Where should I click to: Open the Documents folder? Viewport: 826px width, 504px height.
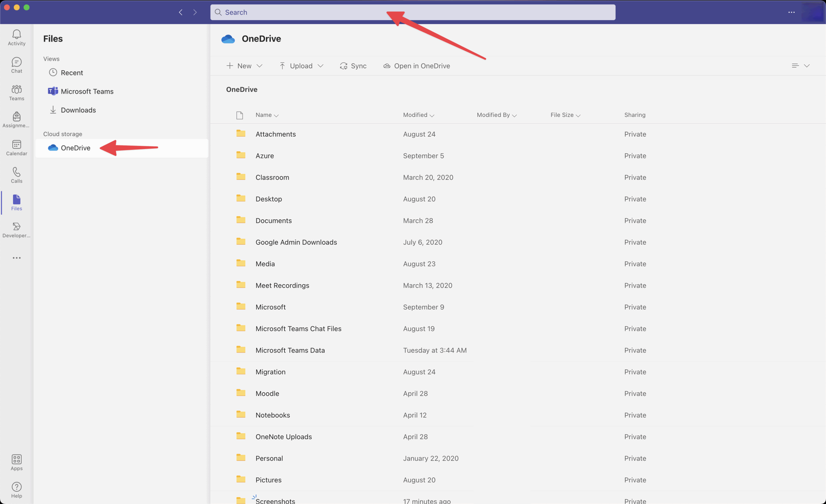tap(273, 221)
